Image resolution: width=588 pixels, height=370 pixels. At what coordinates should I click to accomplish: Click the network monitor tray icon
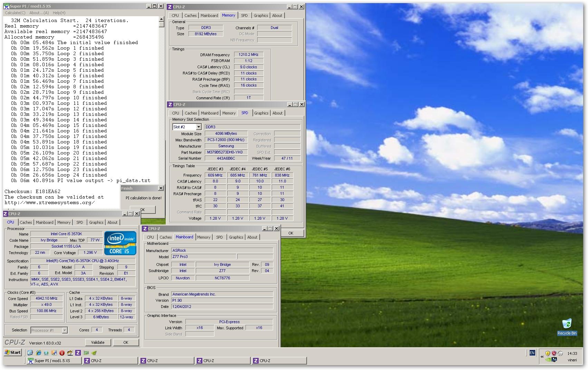tap(554, 360)
